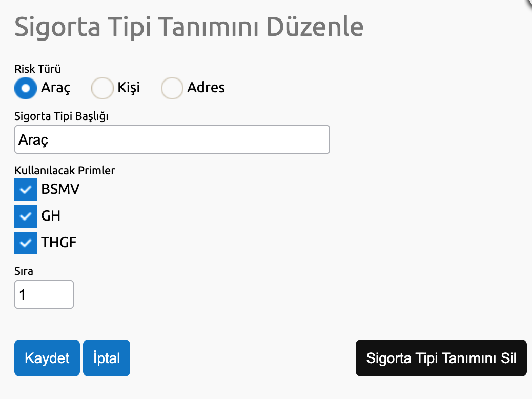
Task: Click the THGF label text
Action: click(59, 243)
